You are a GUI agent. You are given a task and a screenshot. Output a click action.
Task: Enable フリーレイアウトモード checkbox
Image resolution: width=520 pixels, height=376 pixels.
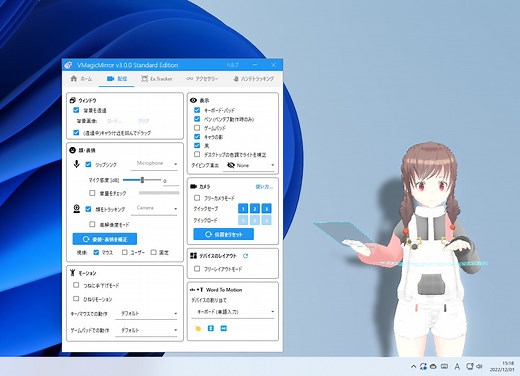197,269
